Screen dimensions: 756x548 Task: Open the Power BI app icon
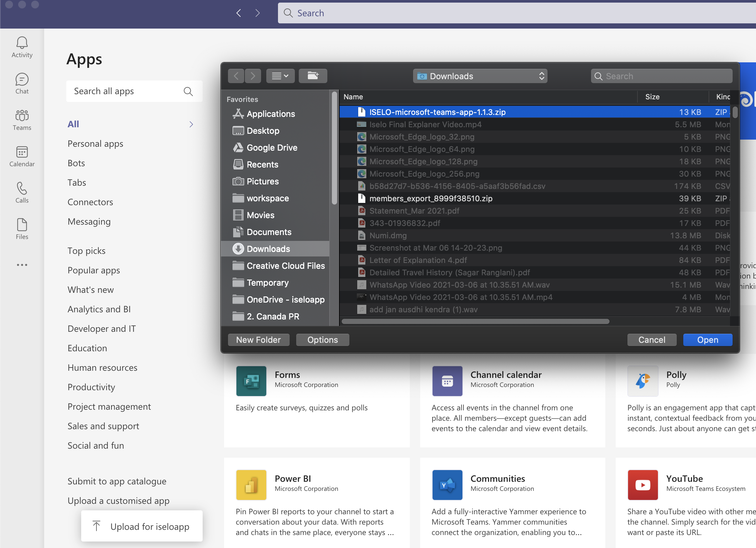pyautogui.click(x=251, y=485)
